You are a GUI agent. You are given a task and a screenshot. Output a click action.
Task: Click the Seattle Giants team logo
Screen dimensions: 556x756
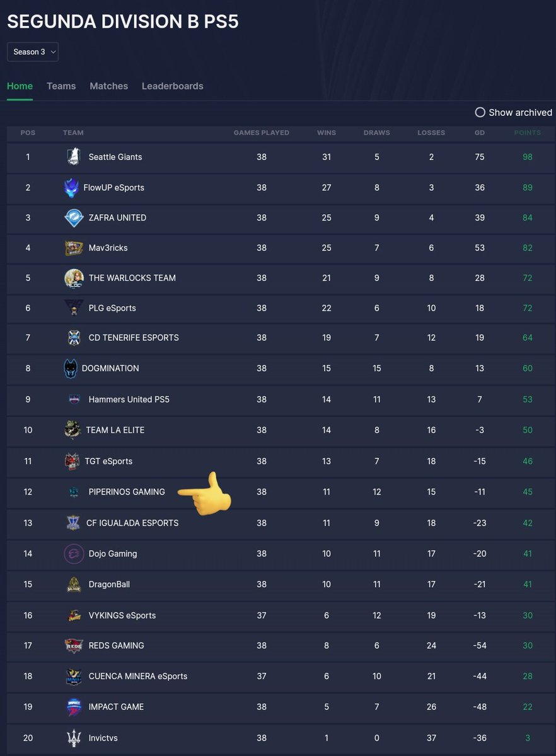click(x=74, y=156)
